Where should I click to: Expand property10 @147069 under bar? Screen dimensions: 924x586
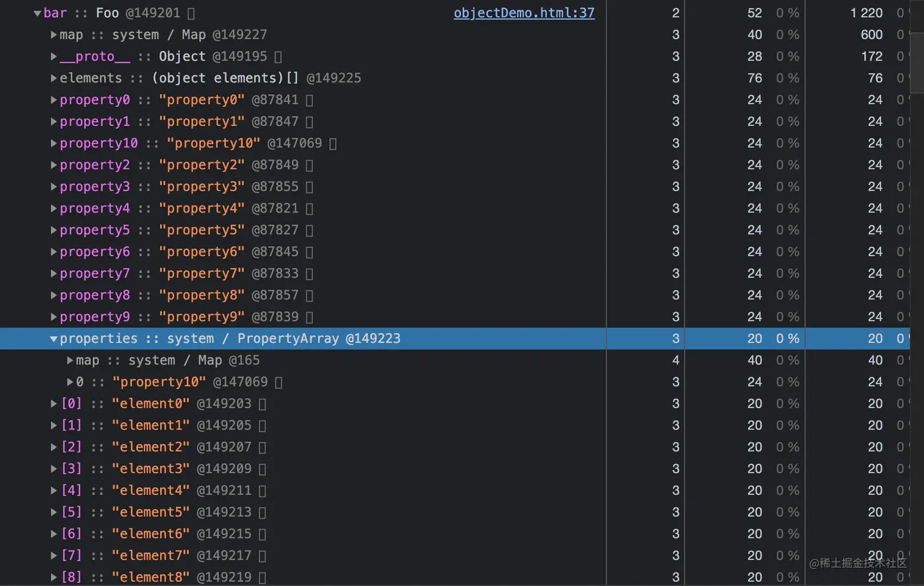coord(54,143)
